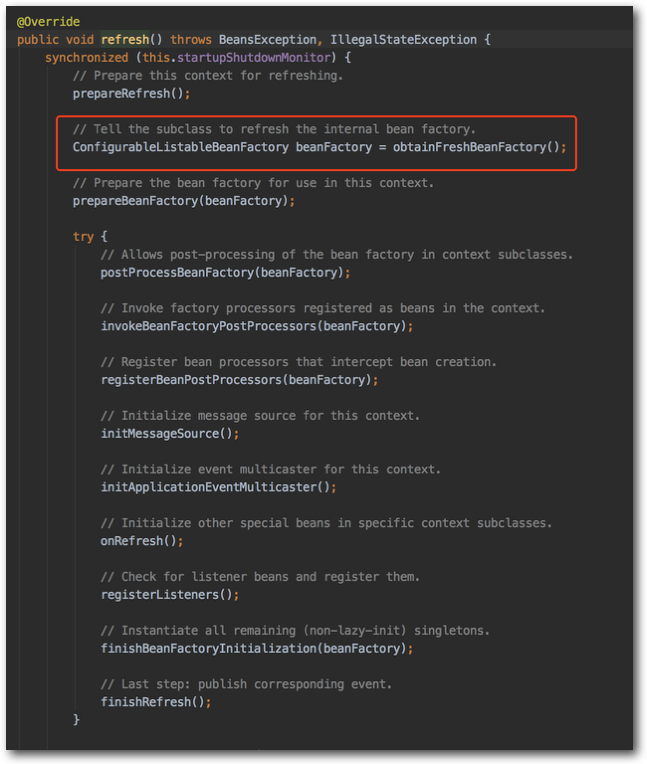Click the 'Tell the subclass' comment line
Viewport: 647px width, 764px height.
coord(274,129)
